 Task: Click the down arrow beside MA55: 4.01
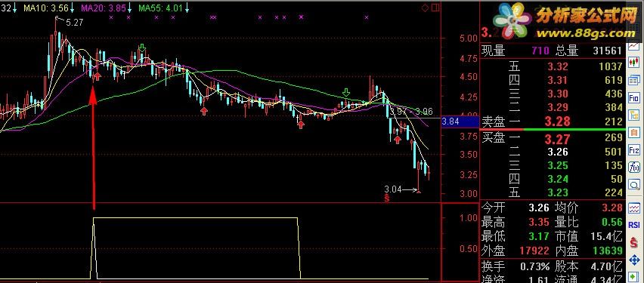187,8
